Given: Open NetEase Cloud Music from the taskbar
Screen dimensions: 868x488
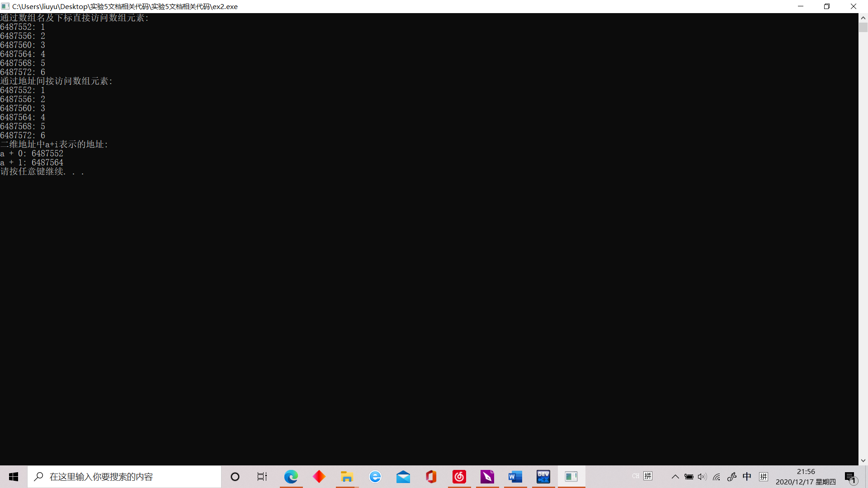Looking at the screenshot, I should [x=459, y=477].
